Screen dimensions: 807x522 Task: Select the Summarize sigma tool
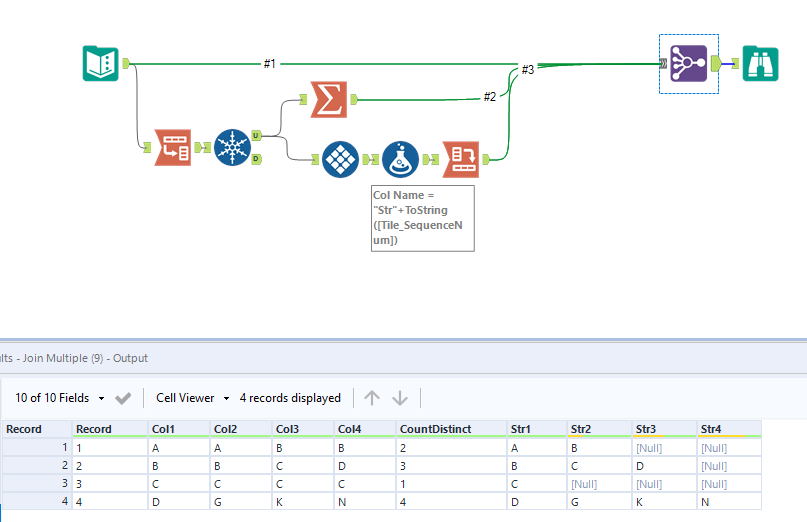point(328,99)
